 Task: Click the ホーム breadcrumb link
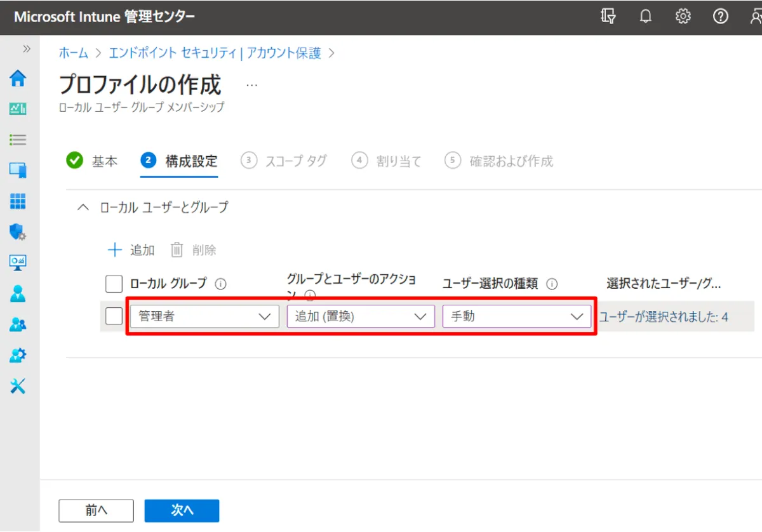(x=74, y=53)
